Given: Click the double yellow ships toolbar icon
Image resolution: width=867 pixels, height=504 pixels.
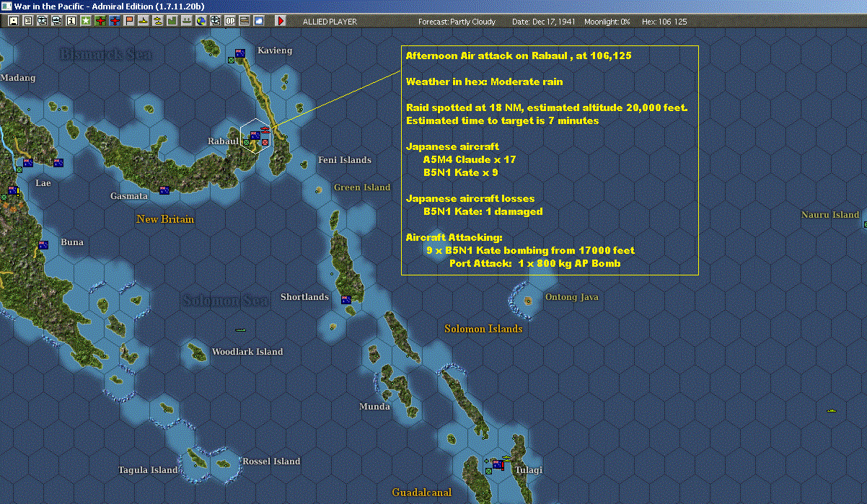Looking at the screenshot, I should point(157,22).
